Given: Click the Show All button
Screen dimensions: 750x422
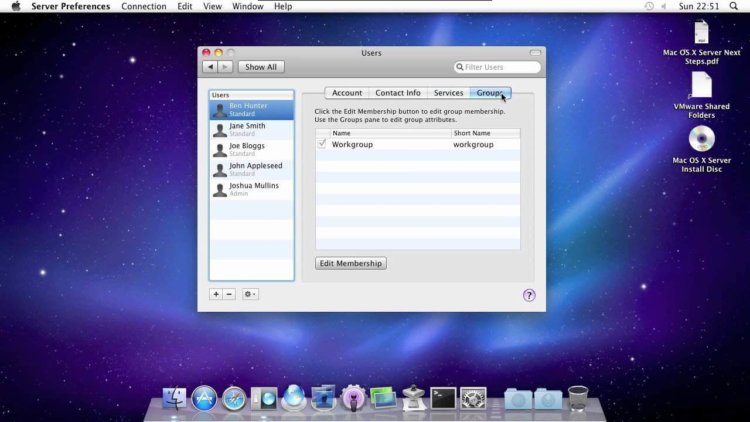Looking at the screenshot, I should coord(261,67).
